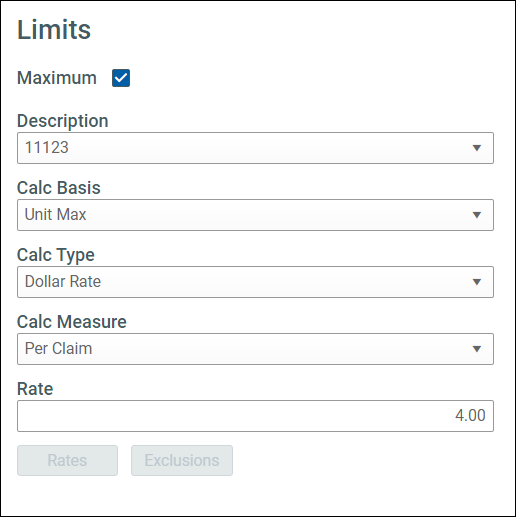
Task: Click the Calc Measure field label
Action: coord(72,322)
